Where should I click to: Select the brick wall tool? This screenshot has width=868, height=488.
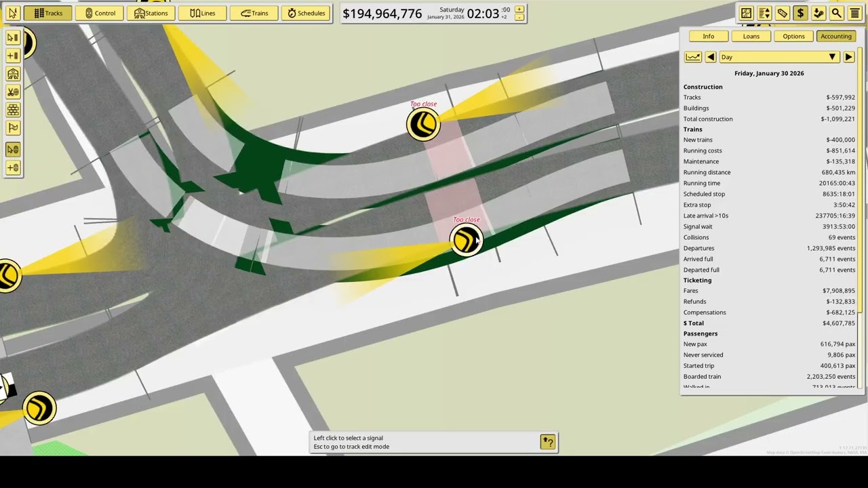(13, 109)
